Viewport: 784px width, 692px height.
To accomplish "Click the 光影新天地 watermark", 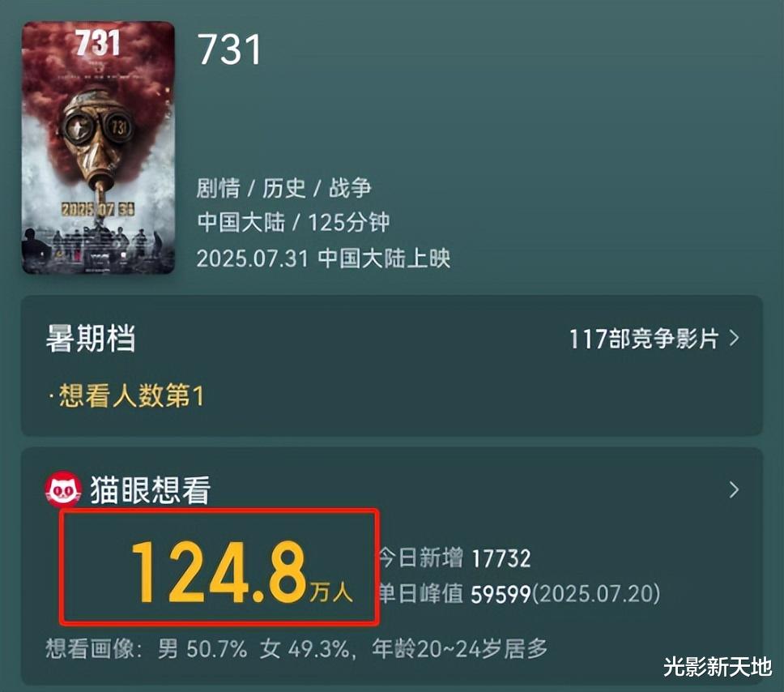I will coord(718,667).
